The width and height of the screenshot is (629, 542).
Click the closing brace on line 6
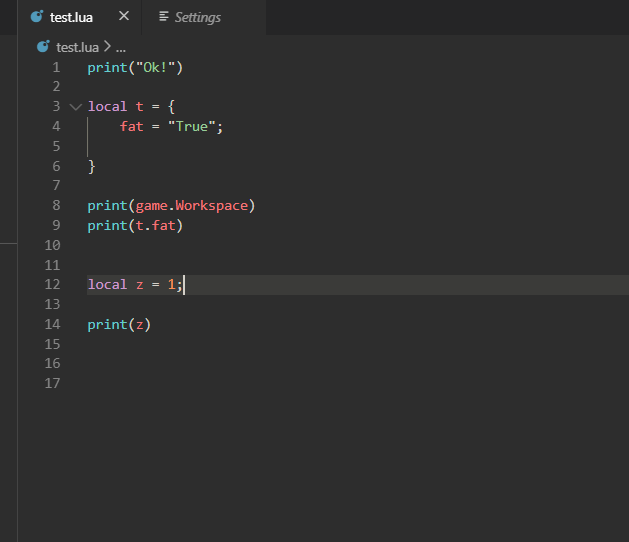(x=91, y=166)
